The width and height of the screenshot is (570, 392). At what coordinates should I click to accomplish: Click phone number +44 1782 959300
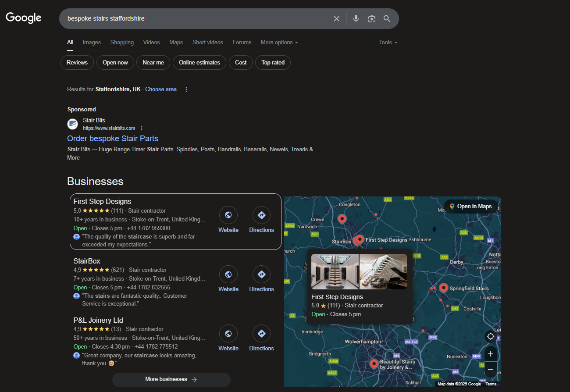149,228
